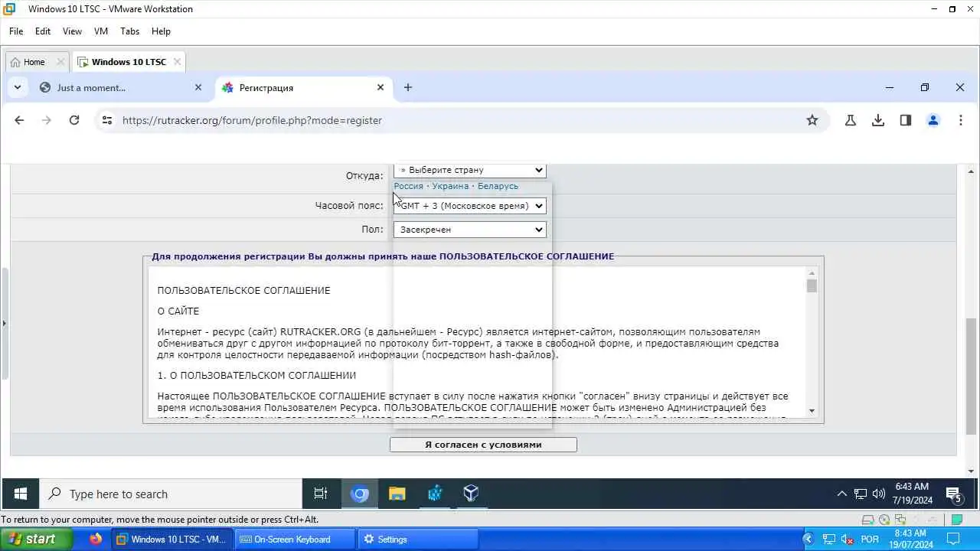Viewport: 980px width, 551px height.
Task: Click the Chrome icon in guest taskbar
Action: click(360, 494)
